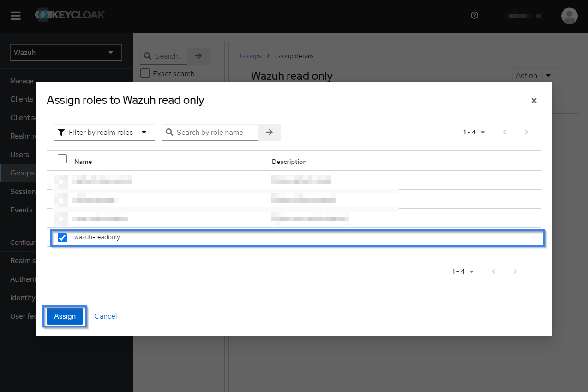The image size is (588, 392).
Task: Go to next page in top pagination
Action: coord(526,132)
